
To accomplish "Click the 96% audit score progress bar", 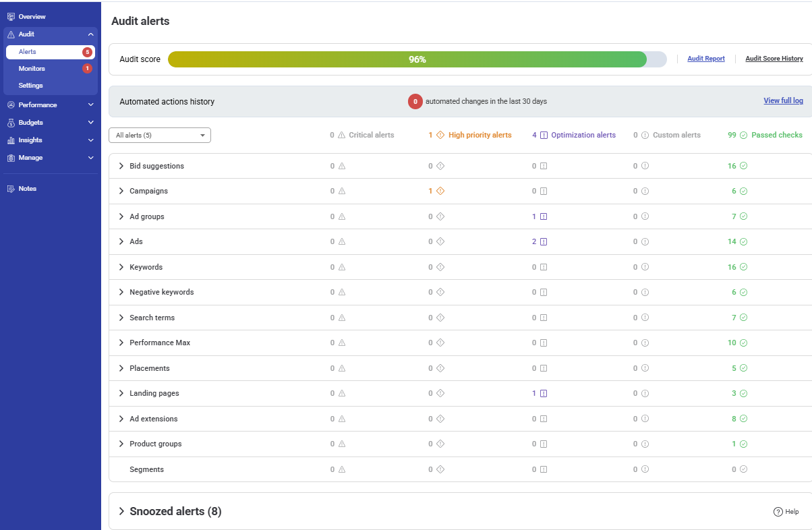I will tap(418, 59).
